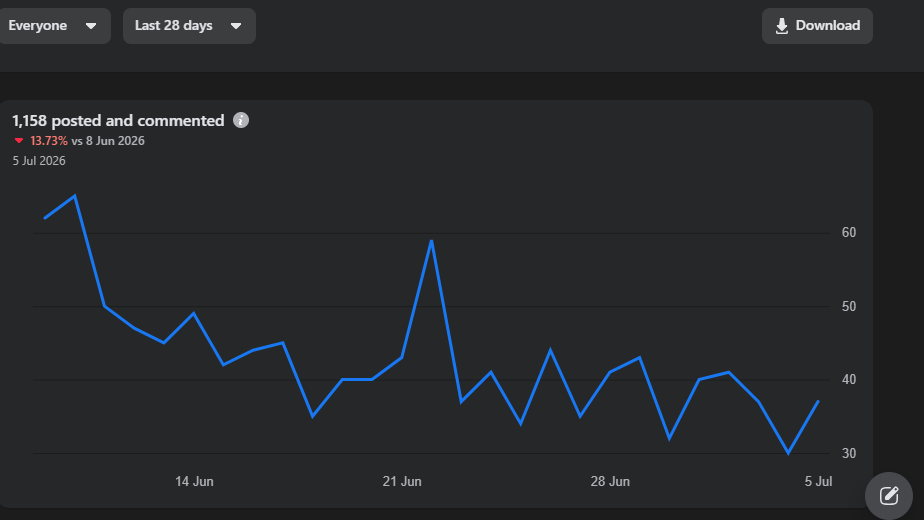Click the info icon beside posted and commented

pyautogui.click(x=240, y=120)
